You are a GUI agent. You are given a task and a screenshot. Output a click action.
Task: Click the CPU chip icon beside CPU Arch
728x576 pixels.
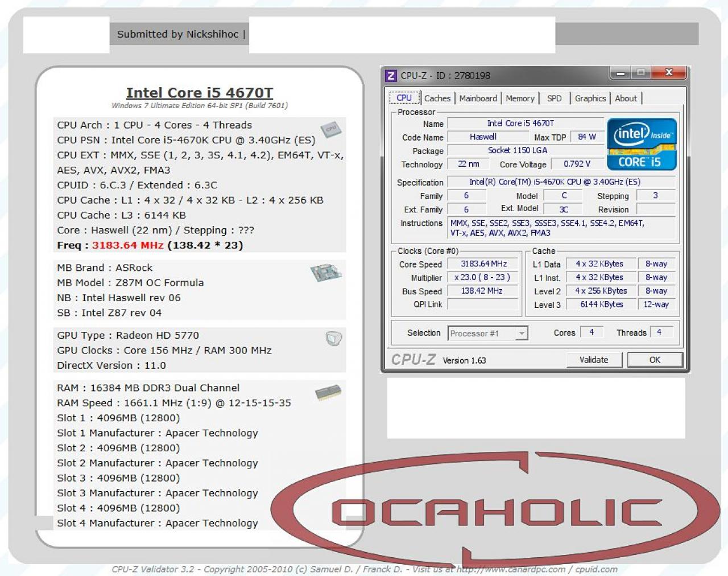[x=330, y=130]
